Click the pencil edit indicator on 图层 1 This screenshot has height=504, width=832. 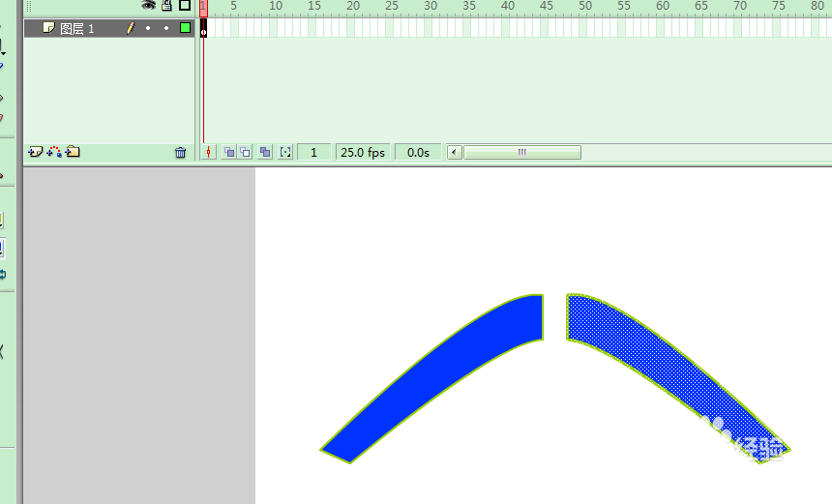click(131, 28)
